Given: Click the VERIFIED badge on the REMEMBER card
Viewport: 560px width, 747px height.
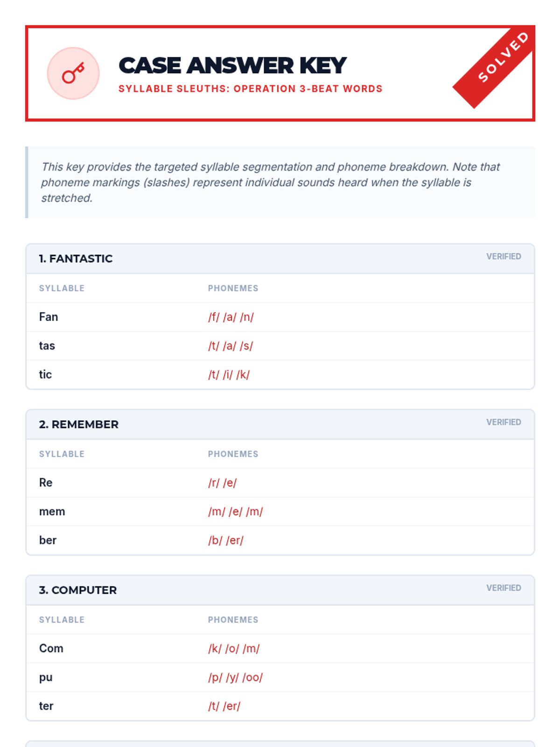Looking at the screenshot, I should coord(504,422).
